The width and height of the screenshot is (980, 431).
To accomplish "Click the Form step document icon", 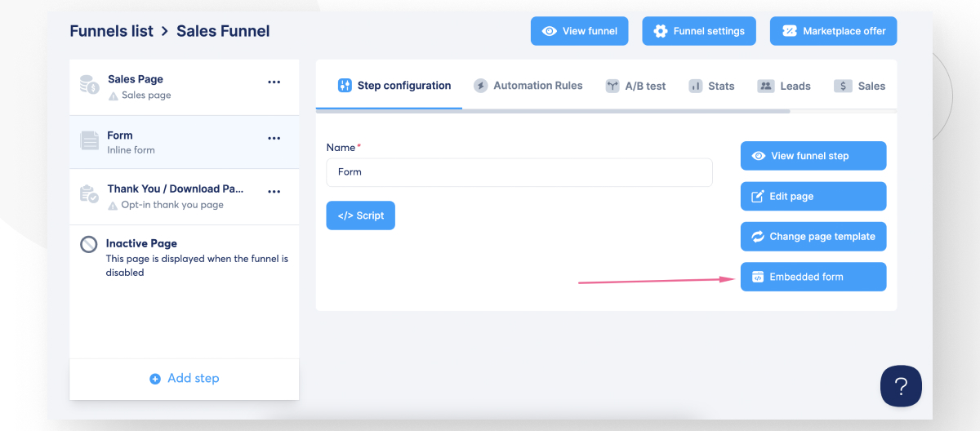I will coord(89,140).
